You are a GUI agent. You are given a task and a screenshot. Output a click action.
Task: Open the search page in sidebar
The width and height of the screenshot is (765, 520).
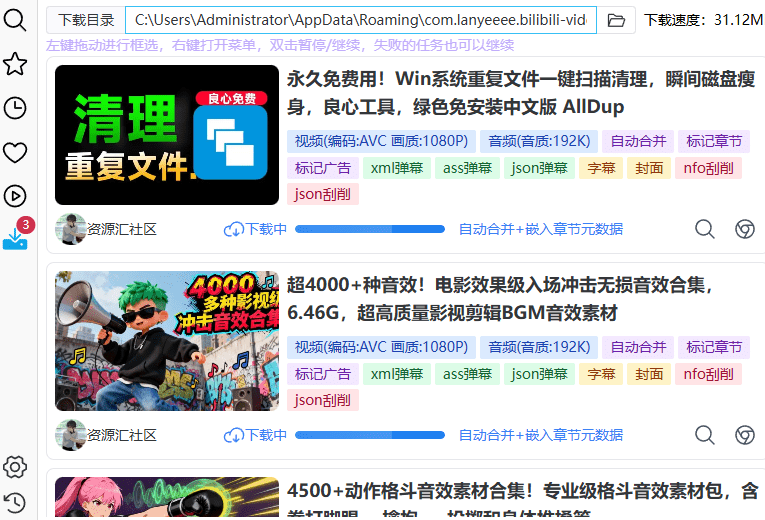(15, 19)
